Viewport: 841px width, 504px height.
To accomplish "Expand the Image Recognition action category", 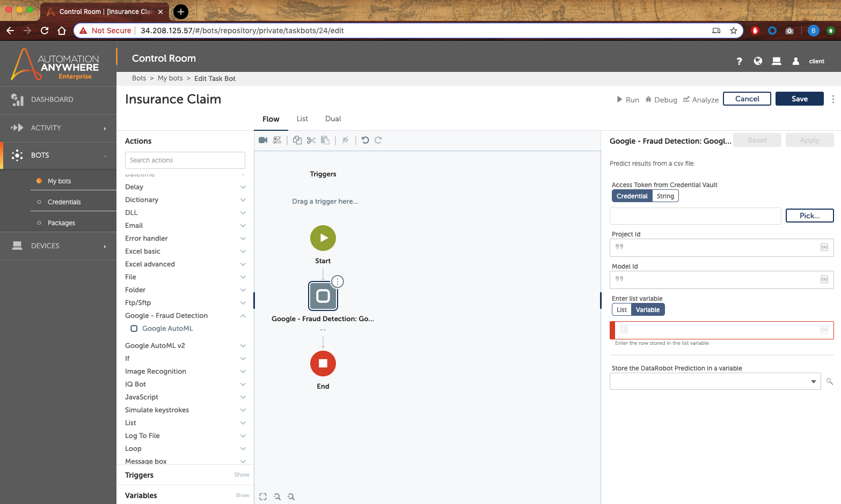I will coord(243,372).
